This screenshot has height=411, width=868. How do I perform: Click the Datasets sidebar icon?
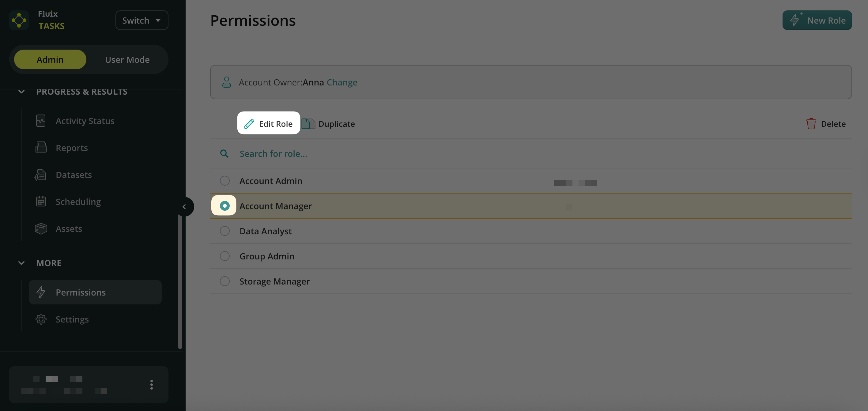(41, 175)
